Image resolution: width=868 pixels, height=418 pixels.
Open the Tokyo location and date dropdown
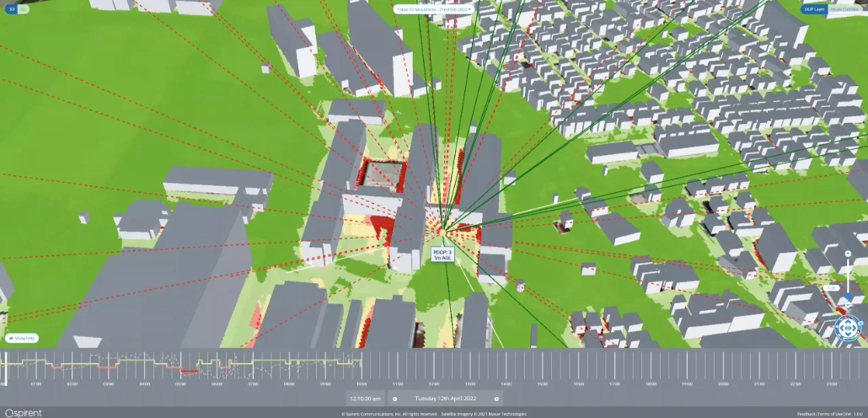pyautogui.click(x=433, y=8)
